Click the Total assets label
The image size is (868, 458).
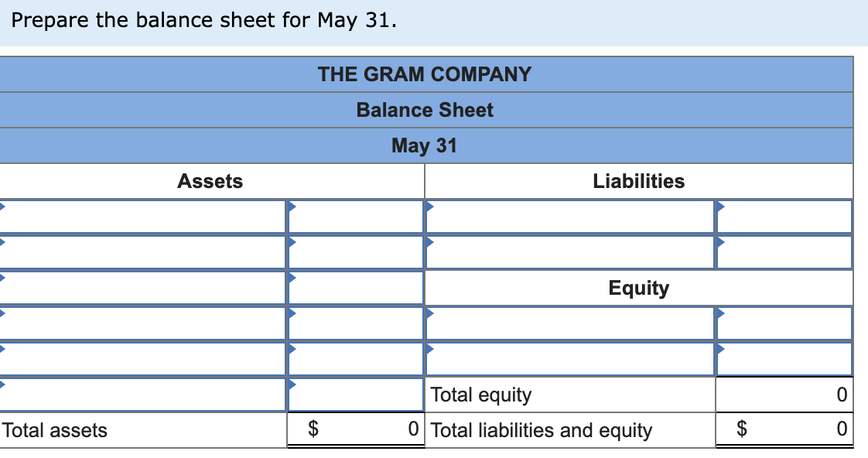[x=53, y=431]
